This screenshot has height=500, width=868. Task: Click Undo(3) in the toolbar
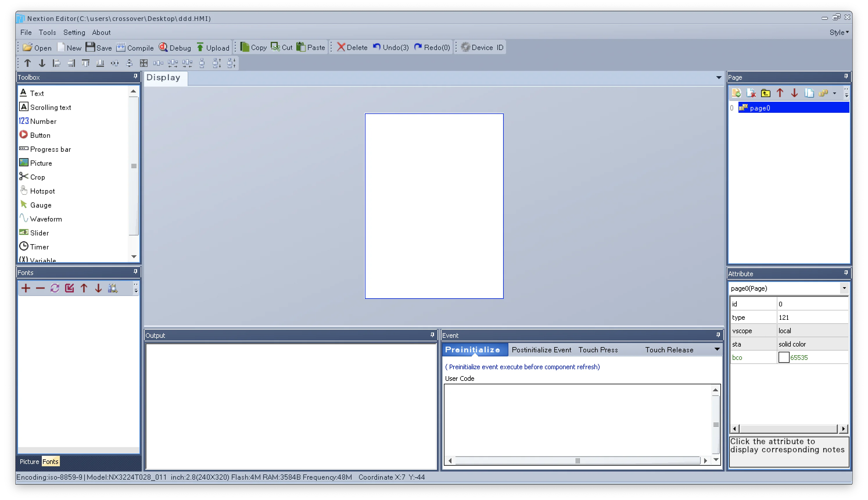click(391, 47)
